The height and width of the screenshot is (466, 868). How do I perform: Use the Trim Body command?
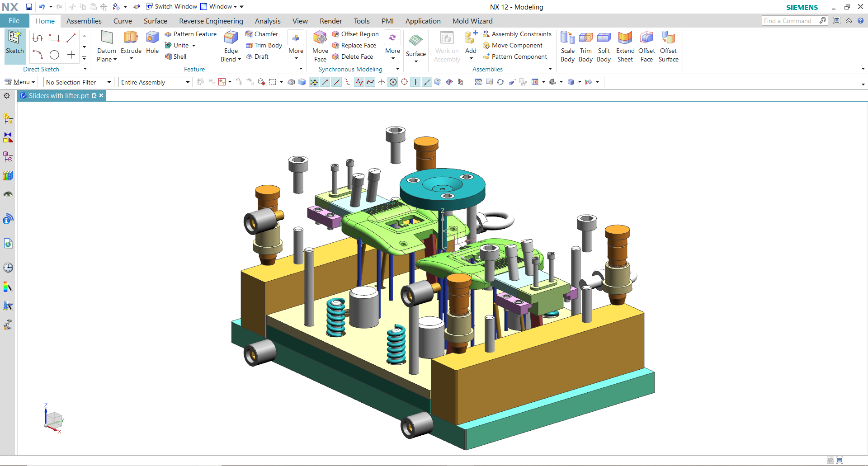click(x=264, y=45)
